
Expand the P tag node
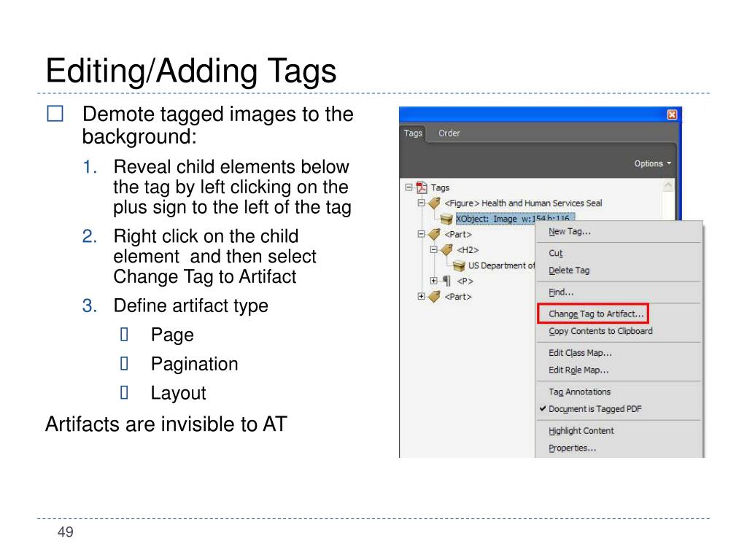point(433,281)
